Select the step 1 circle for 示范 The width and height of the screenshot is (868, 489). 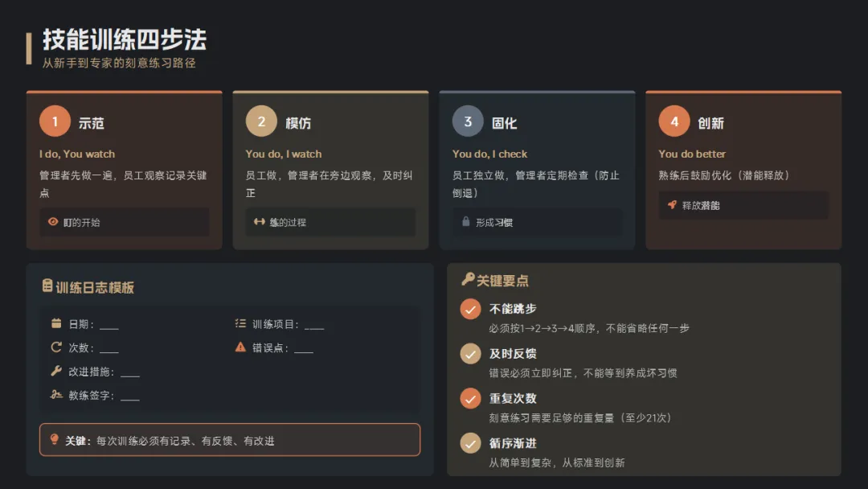coord(55,121)
